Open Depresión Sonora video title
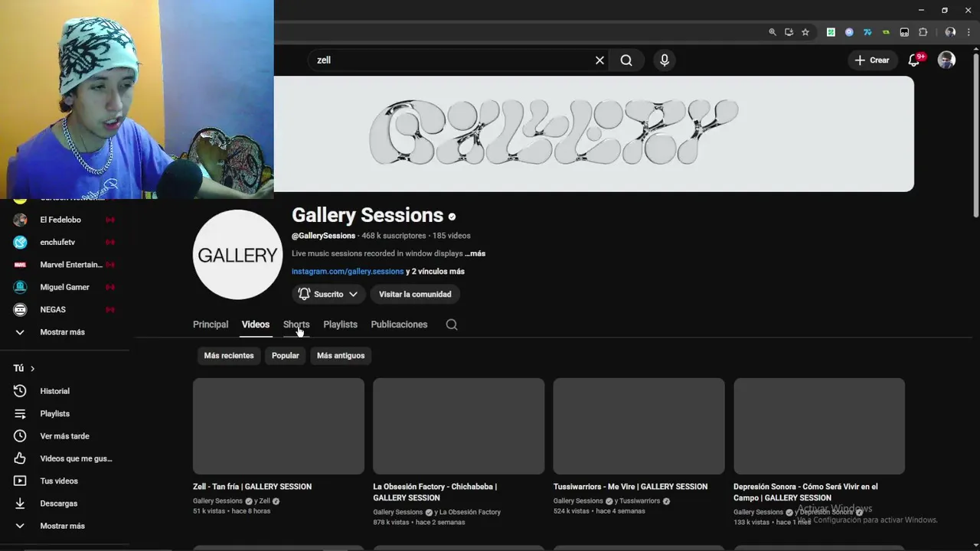 click(805, 492)
